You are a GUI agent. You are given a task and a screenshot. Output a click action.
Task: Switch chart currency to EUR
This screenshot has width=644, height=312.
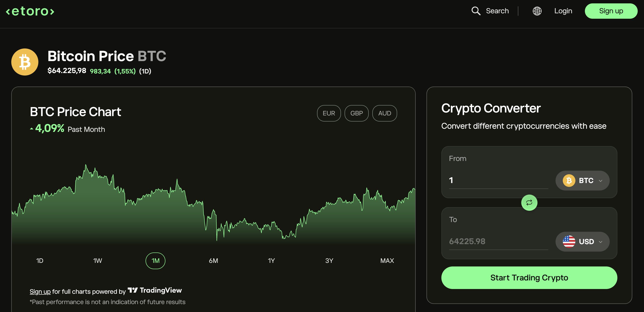click(329, 113)
